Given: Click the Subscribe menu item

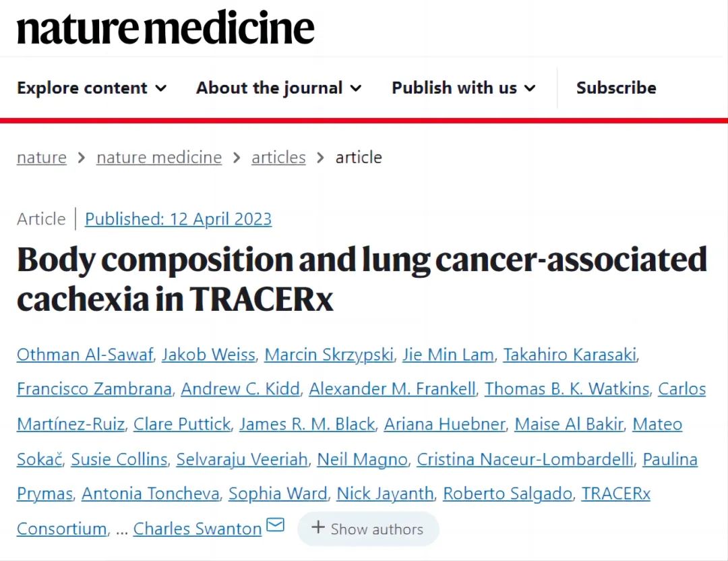Looking at the screenshot, I should pos(616,88).
